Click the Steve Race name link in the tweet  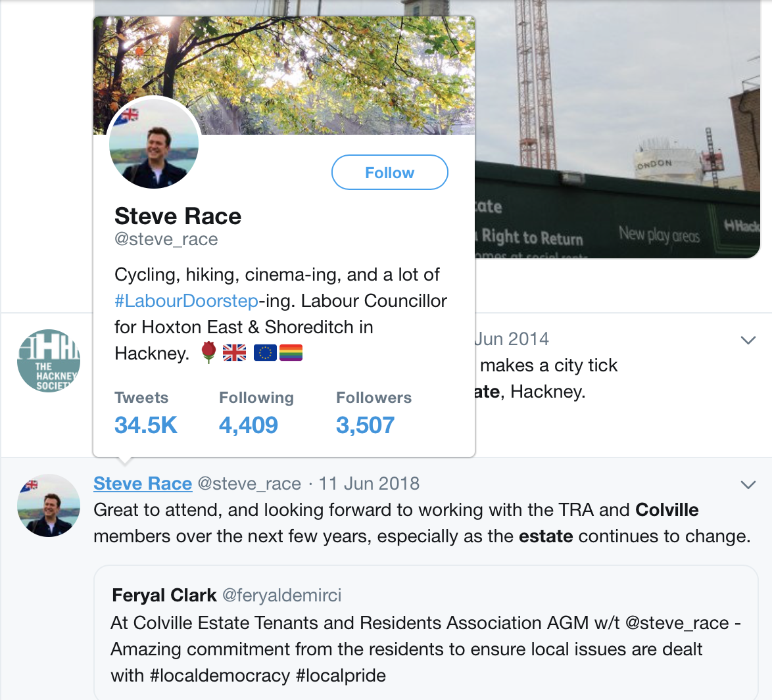tap(143, 483)
